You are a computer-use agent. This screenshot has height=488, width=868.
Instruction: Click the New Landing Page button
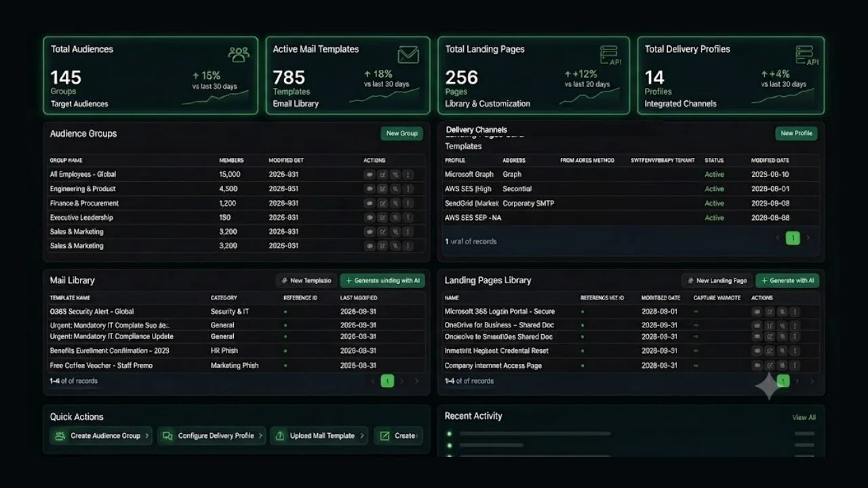point(717,281)
